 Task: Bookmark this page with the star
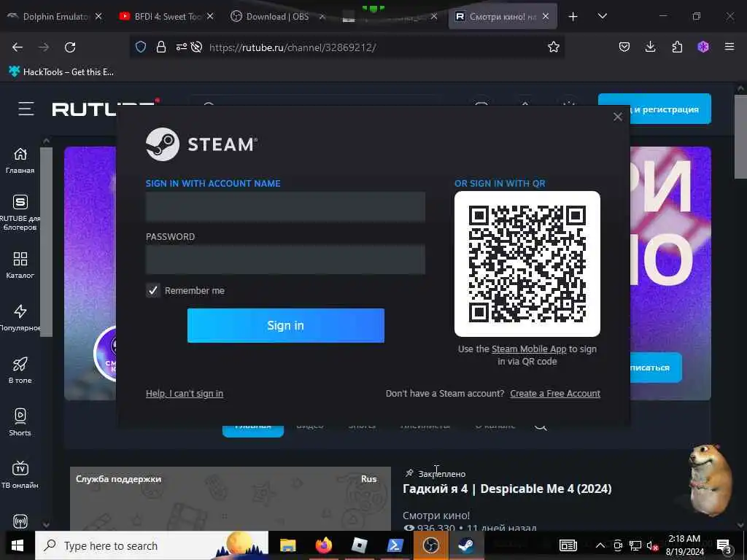coord(553,47)
